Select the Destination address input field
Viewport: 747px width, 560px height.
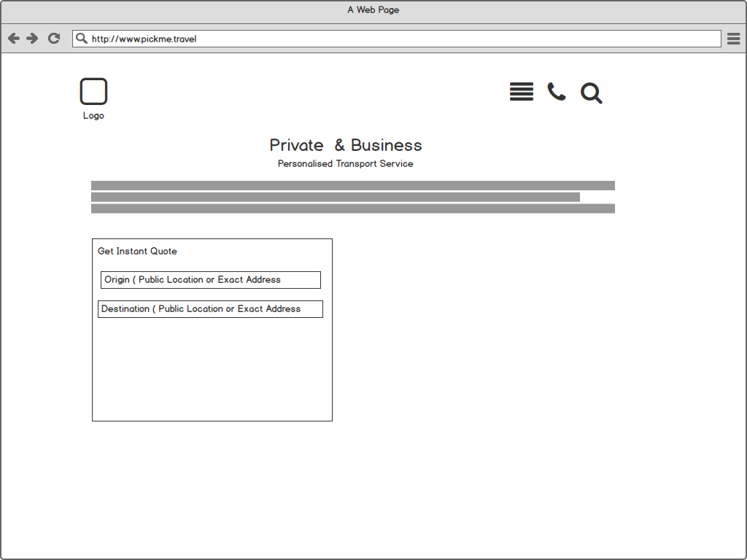210,309
